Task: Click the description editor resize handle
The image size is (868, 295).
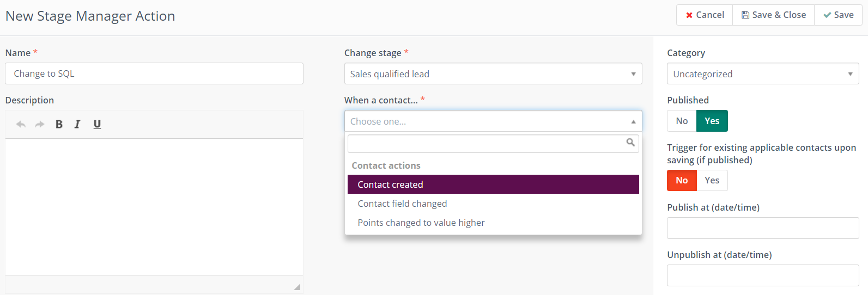Action: point(297,287)
